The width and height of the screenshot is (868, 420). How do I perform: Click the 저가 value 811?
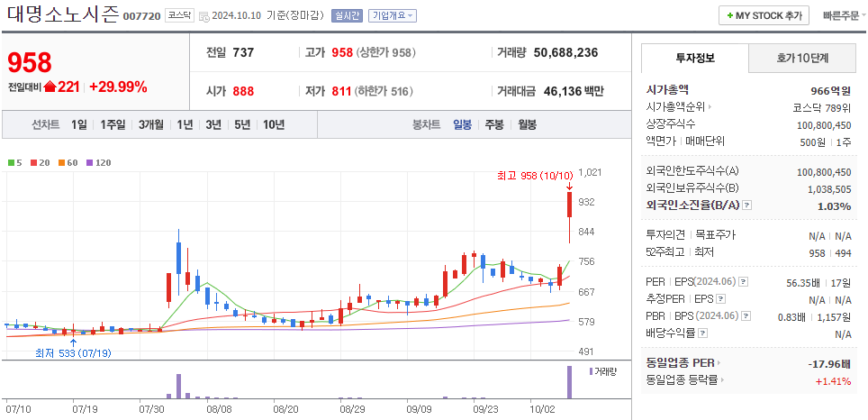coord(341,91)
